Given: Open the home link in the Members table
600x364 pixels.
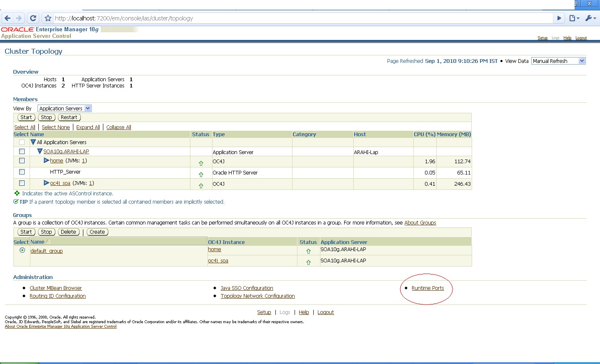Looking at the screenshot, I should click(x=57, y=161).
